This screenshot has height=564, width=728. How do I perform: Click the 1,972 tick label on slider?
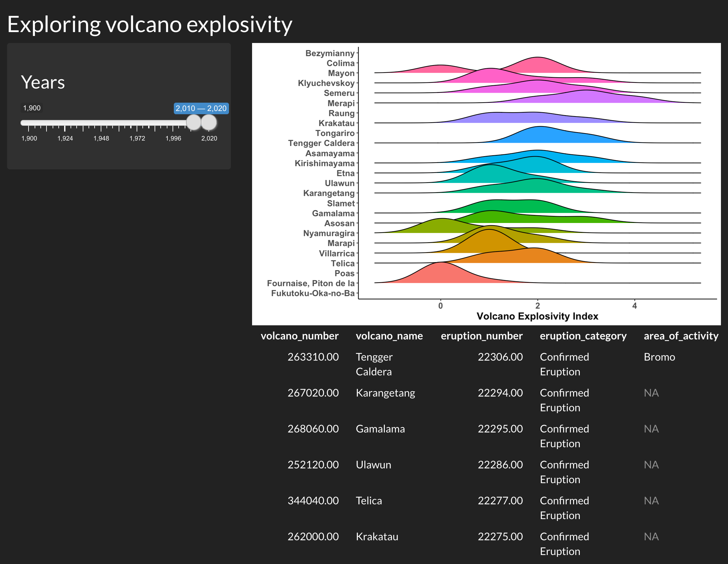click(137, 138)
